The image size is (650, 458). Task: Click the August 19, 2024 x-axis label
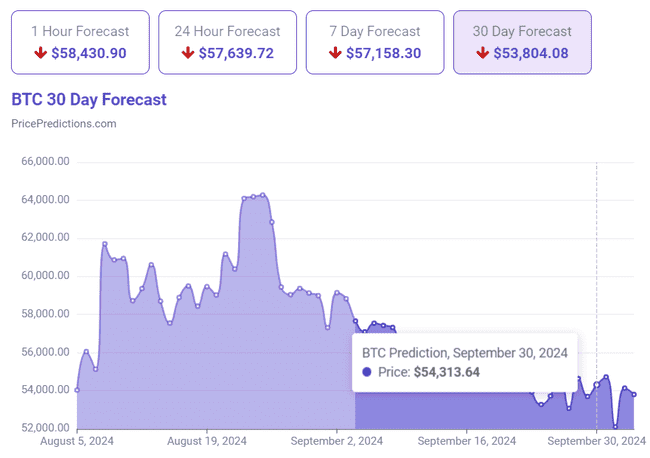[206, 440]
